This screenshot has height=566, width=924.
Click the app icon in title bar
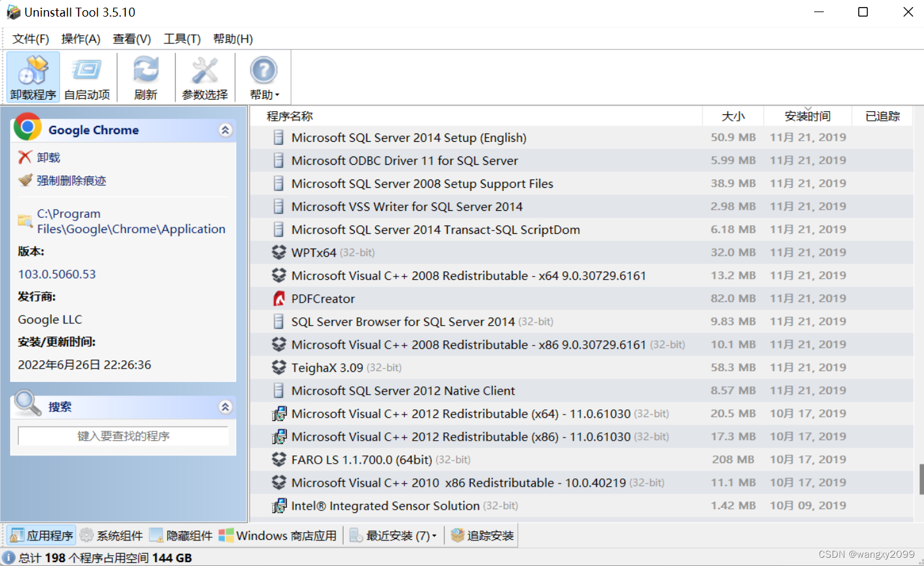pos(13,12)
